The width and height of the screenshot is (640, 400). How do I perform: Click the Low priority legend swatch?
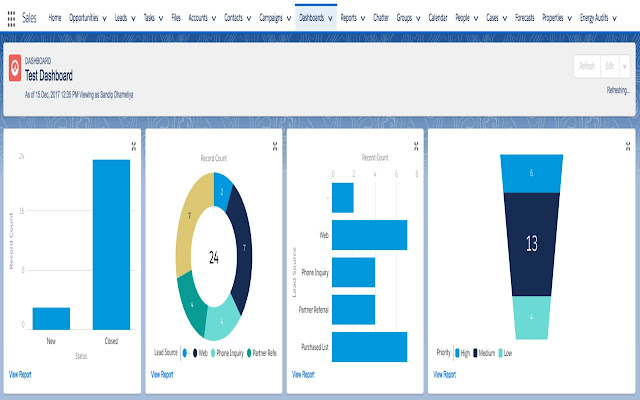(x=500, y=353)
